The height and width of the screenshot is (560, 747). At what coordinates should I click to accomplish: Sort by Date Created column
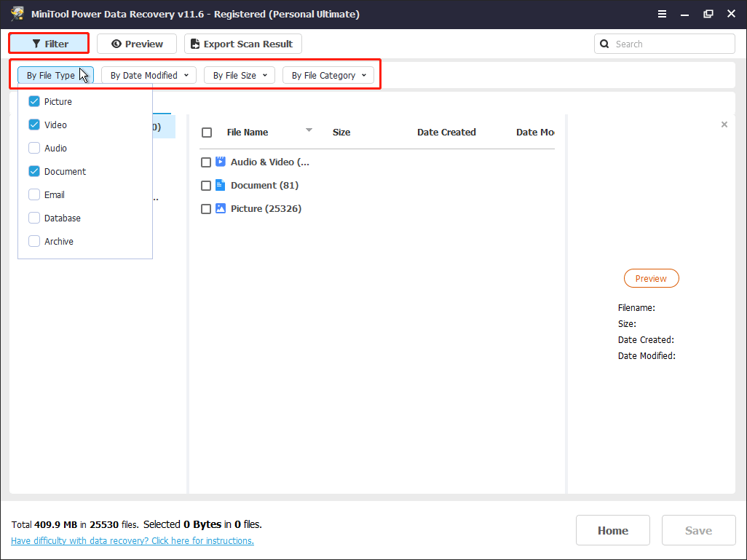click(446, 132)
